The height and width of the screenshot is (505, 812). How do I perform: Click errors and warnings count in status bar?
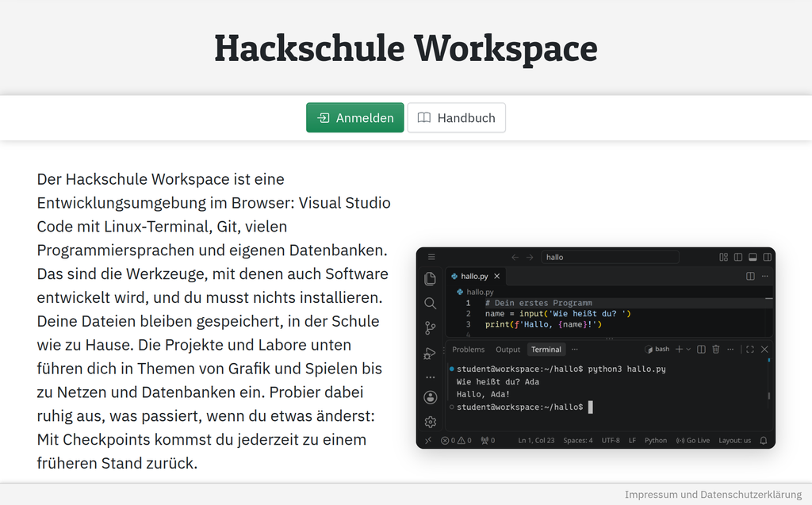coord(456,440)
